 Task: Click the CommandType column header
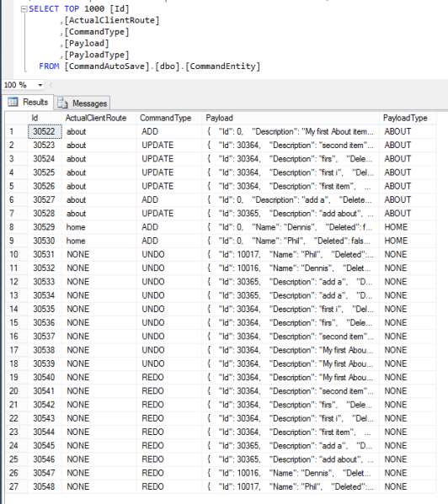tap(169, 118)
